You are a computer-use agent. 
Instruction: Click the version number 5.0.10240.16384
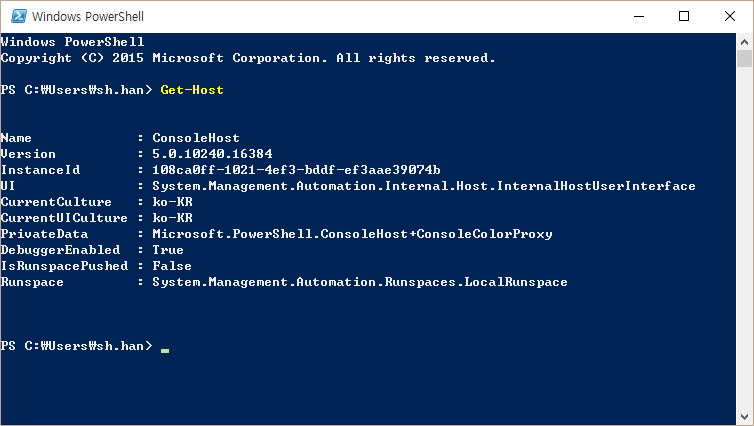coord(212,154)
